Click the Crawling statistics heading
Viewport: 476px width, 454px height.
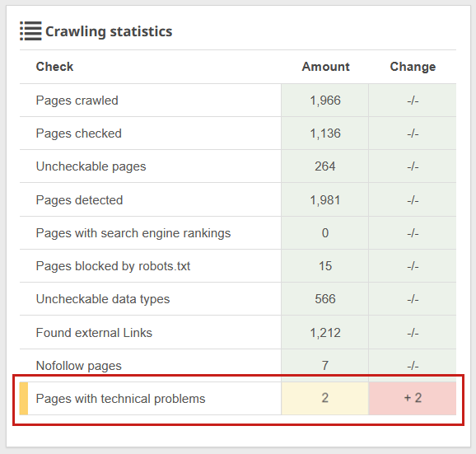pyautogui.click(x=109, y=31)
